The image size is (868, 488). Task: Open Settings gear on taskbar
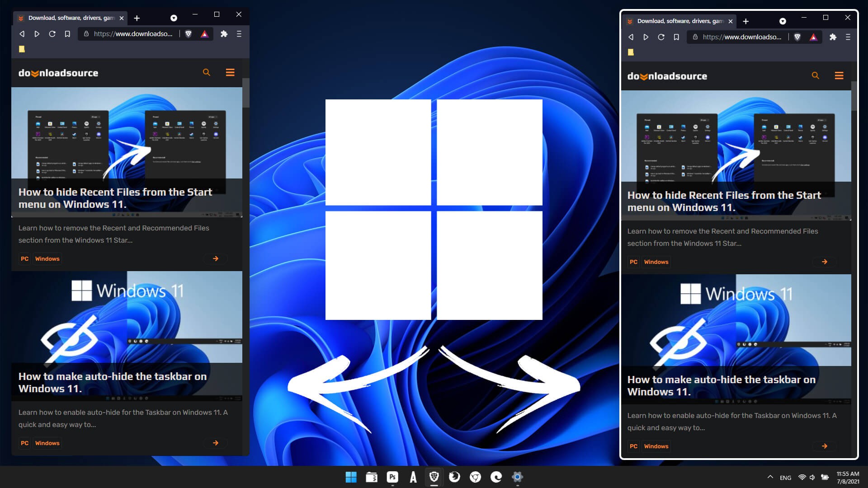click(x=517, y=477)
